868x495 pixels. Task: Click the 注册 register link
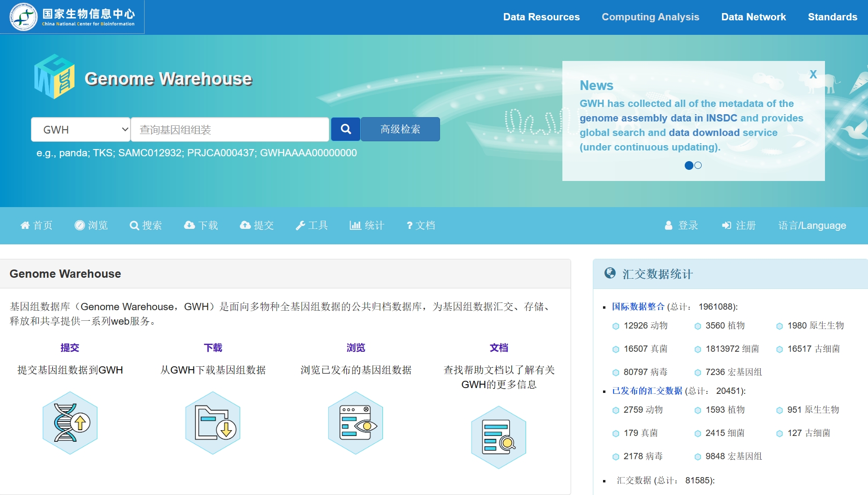click(x=739, y=225)
